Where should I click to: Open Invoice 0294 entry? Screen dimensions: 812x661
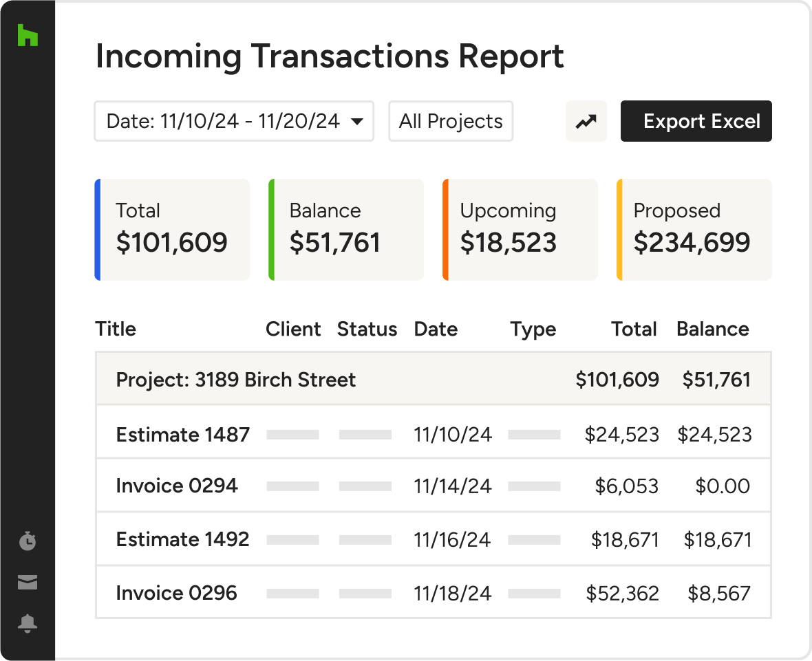[177, 486]
